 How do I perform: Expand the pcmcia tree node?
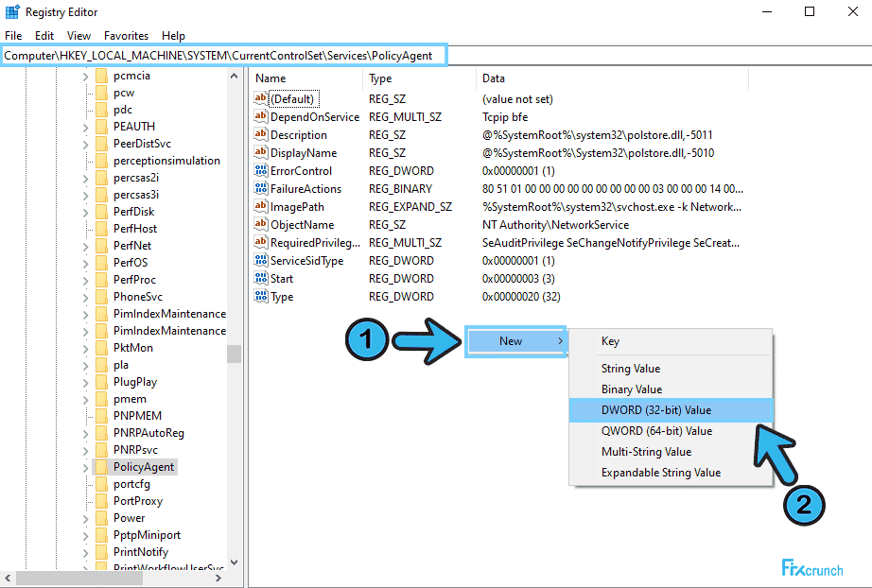pos(86,77)
